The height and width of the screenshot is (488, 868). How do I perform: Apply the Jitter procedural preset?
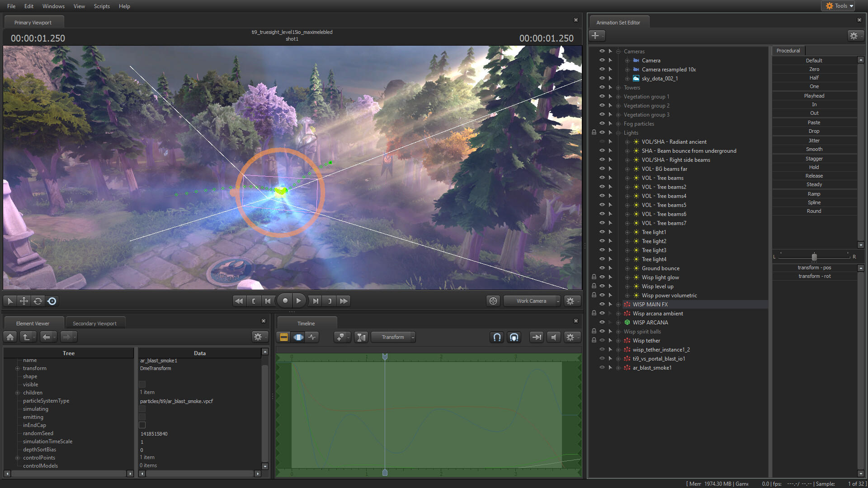pyautogui.click(x=814, y=141)
